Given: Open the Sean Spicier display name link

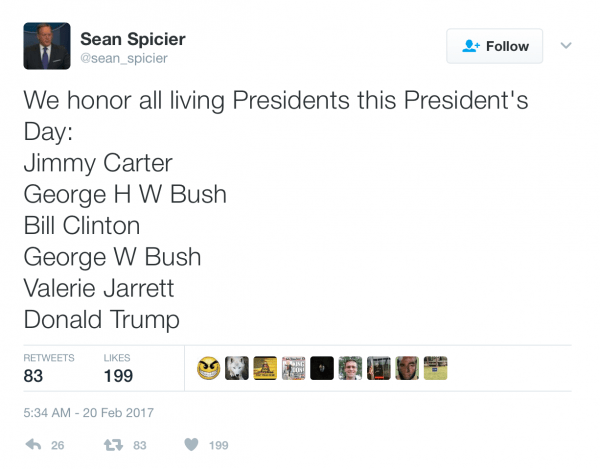Looking at the screenshot, I should (147, 39).
